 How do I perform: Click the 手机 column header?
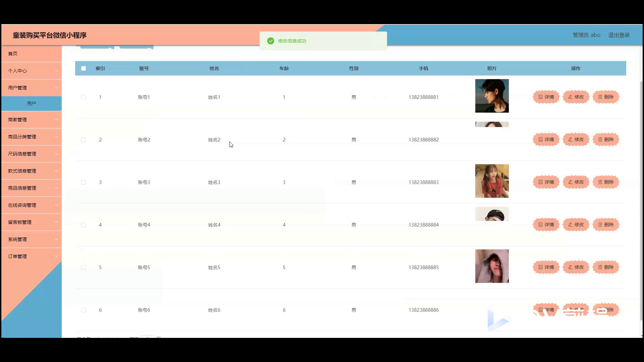[x=423, y=68]
